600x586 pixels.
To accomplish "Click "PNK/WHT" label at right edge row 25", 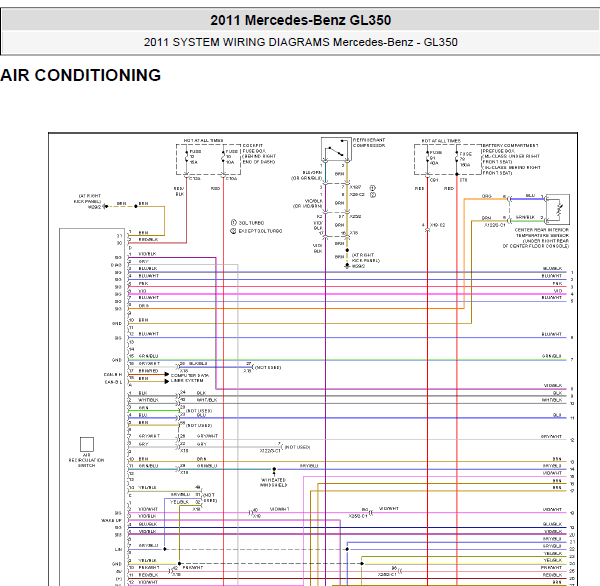I will (551, 568).
